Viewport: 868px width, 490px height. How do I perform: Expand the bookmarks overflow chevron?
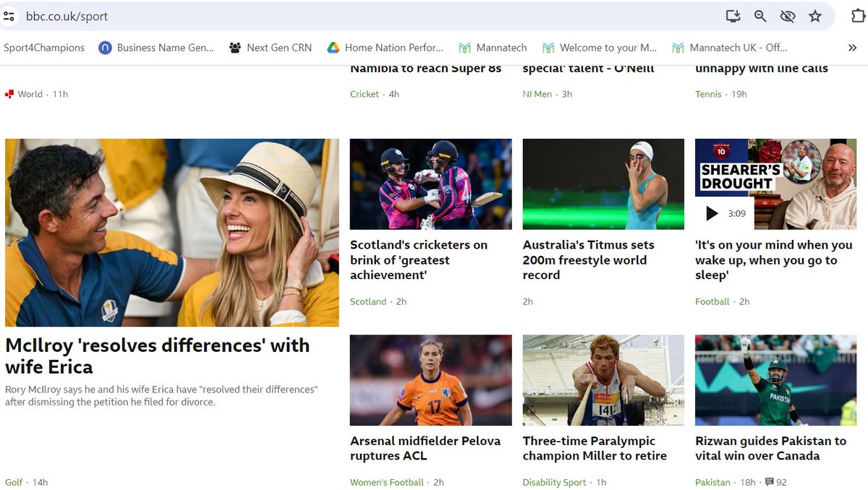[852, 48]
